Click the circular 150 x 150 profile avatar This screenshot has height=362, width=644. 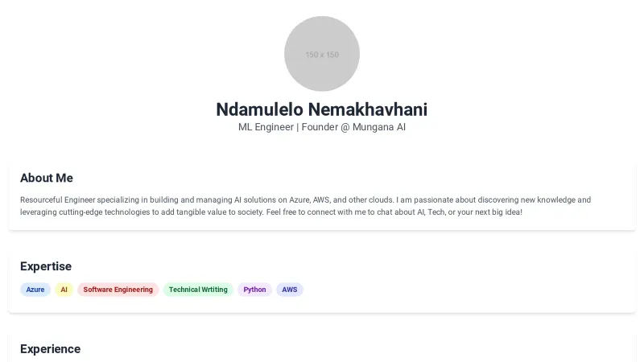(x=322, y=54)
